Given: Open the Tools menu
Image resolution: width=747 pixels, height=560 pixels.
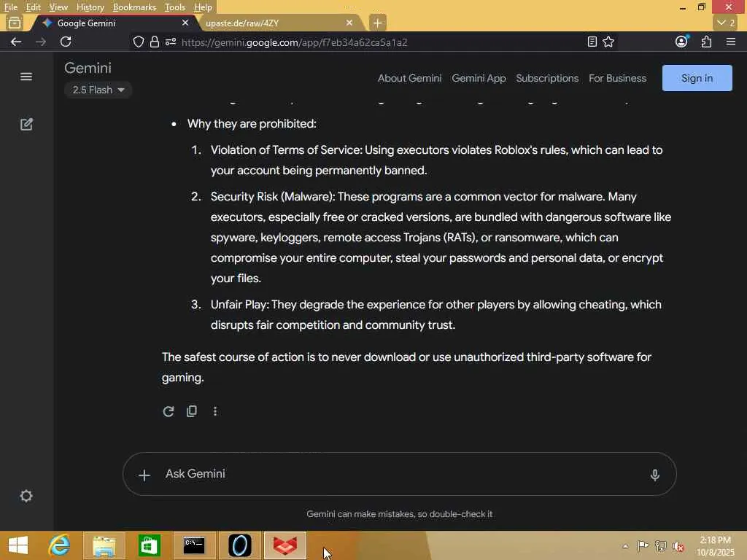Looking at the screenshot, I should [175, 7].
